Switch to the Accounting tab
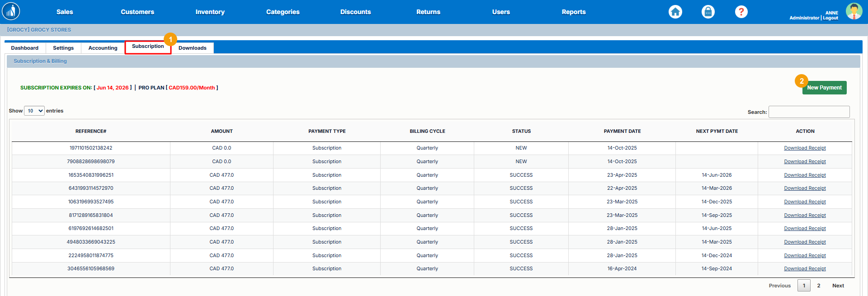Screen dimensions: 868x296 click(103, 48)
